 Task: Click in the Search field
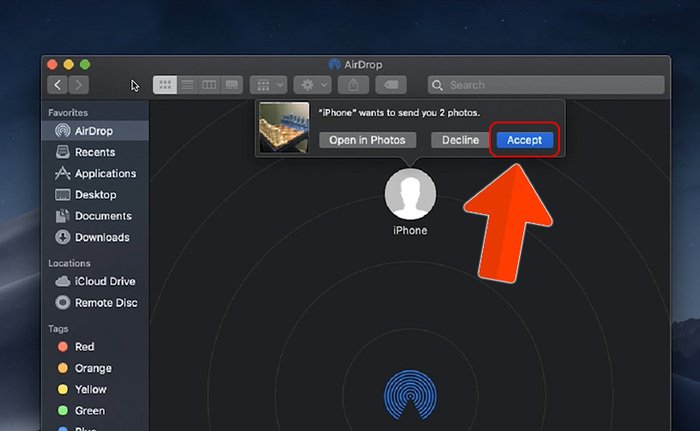pyautogui.click(x=546, y=86)
